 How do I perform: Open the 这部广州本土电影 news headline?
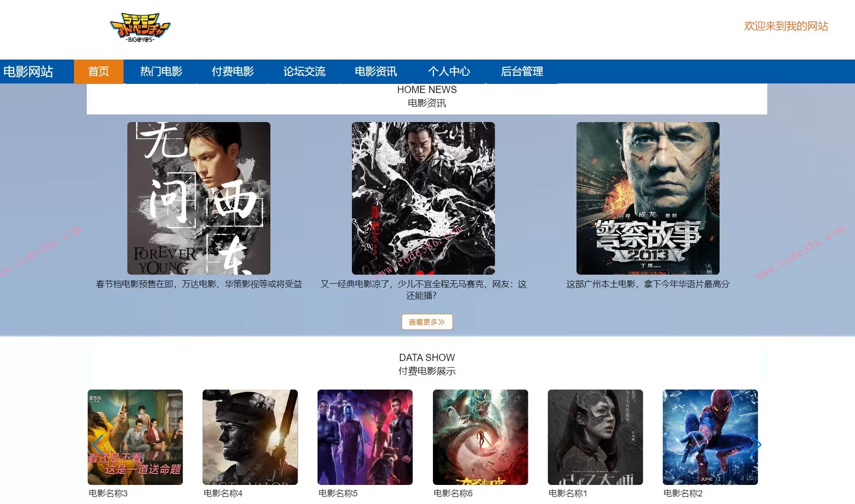648,284
